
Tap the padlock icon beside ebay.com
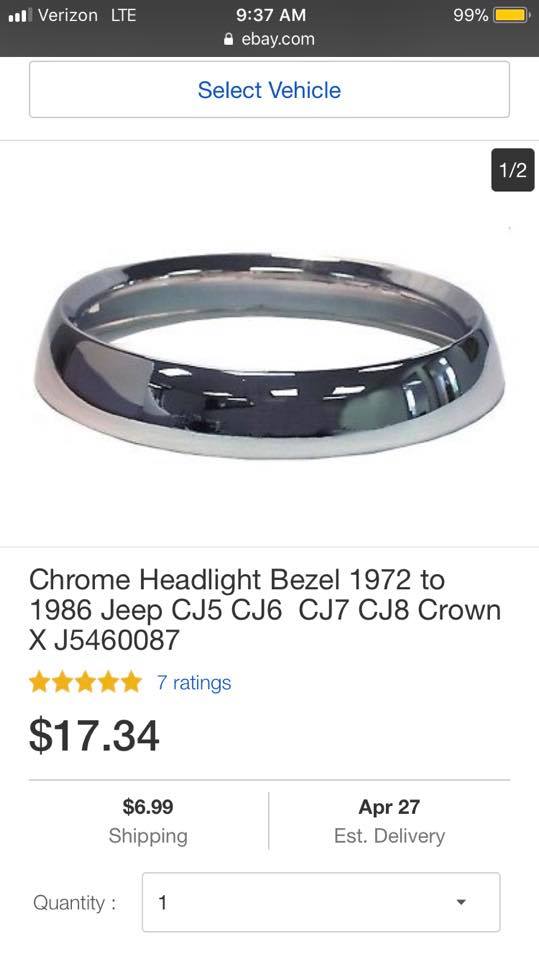[x=229, y=39]
